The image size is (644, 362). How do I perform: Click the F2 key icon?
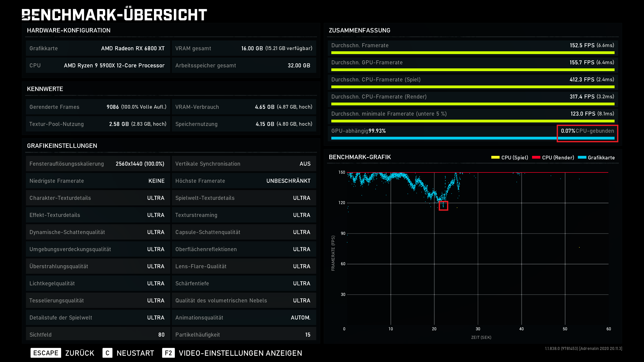point(168,353)
